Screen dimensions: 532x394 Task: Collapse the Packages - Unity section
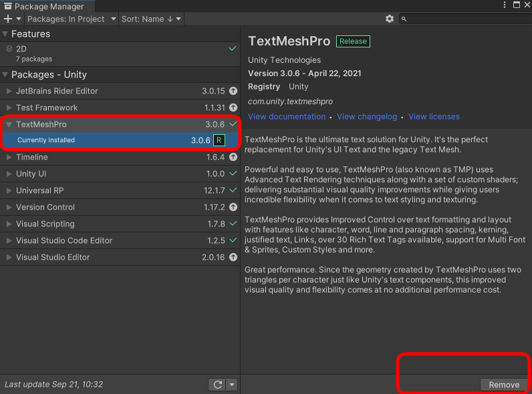point(5,75)
